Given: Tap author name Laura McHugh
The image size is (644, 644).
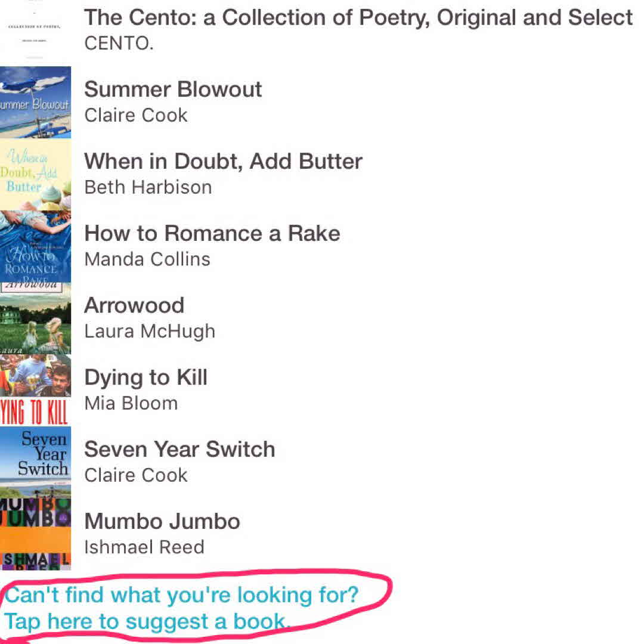Looking at the screenshot, I should click(x=149, y=332).
